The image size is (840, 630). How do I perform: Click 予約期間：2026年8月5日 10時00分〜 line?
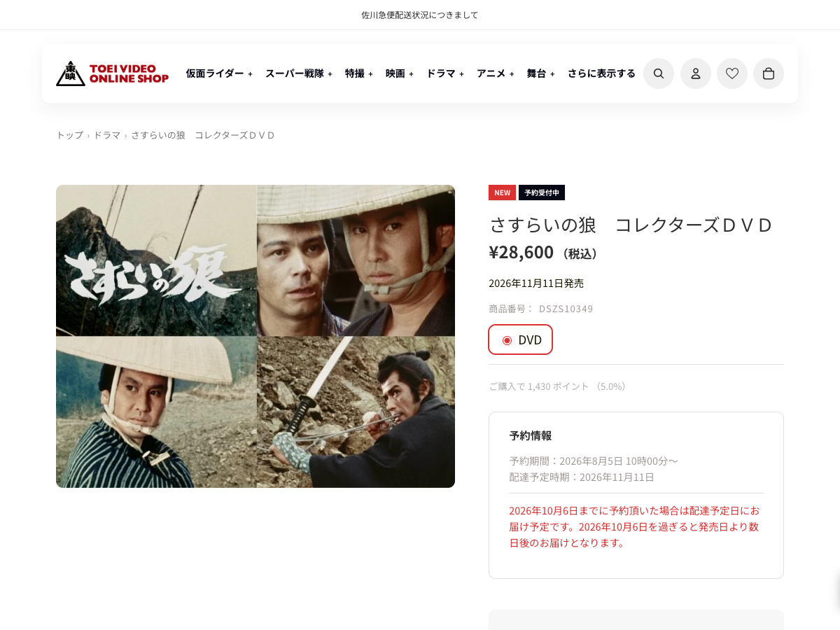(x=594, y=461)
